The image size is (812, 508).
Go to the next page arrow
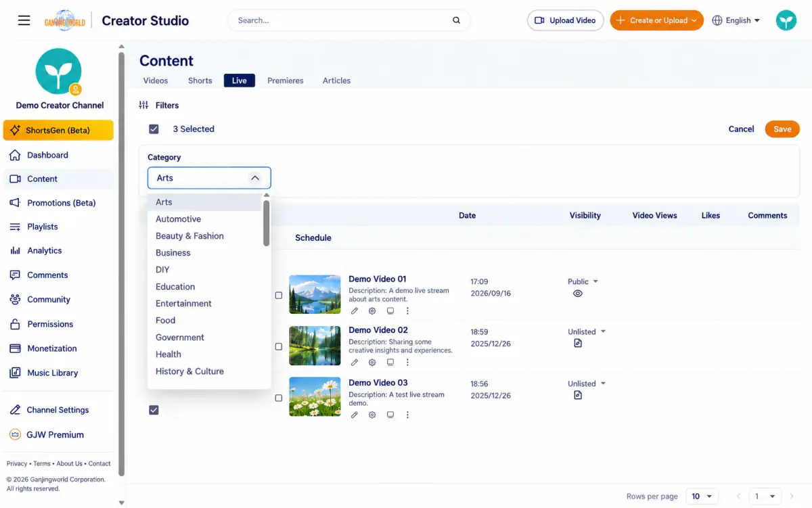792,497
